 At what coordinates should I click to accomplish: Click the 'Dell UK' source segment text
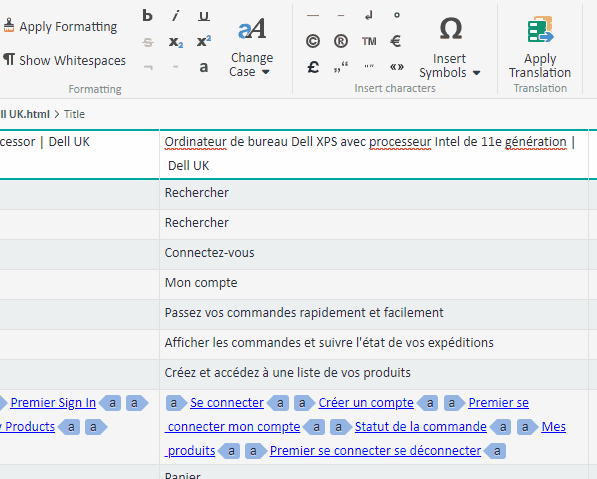point(69,142)
